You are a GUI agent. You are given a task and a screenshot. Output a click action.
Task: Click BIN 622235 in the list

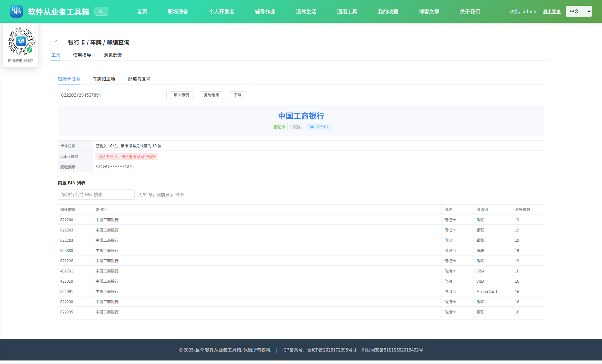coord(67,312)
